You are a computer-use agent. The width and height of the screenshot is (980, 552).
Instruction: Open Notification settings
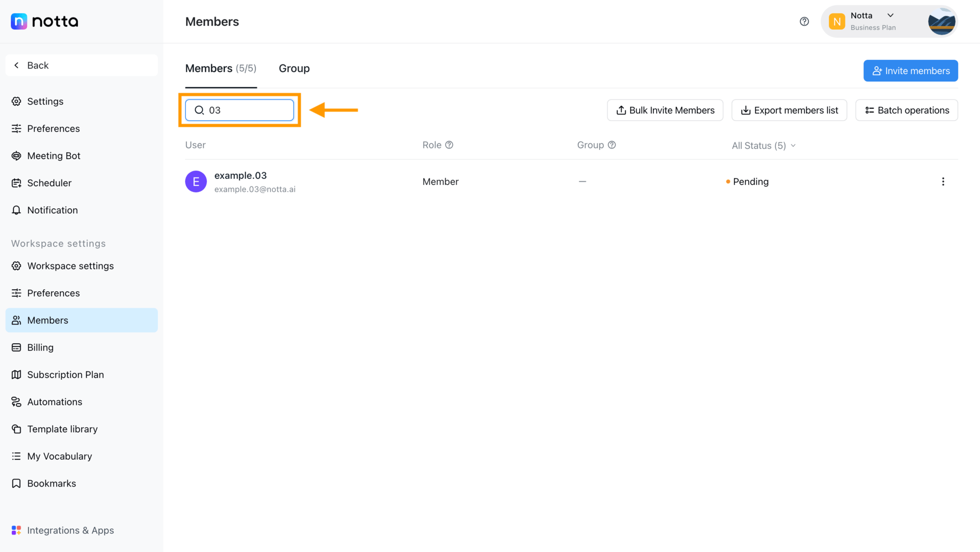(81, 210)
